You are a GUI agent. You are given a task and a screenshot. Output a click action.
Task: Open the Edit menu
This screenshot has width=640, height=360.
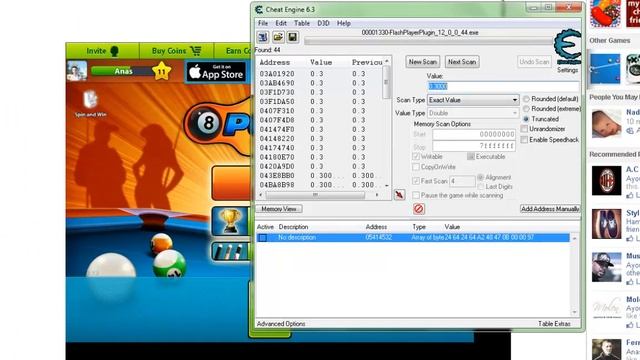[281, 23]
